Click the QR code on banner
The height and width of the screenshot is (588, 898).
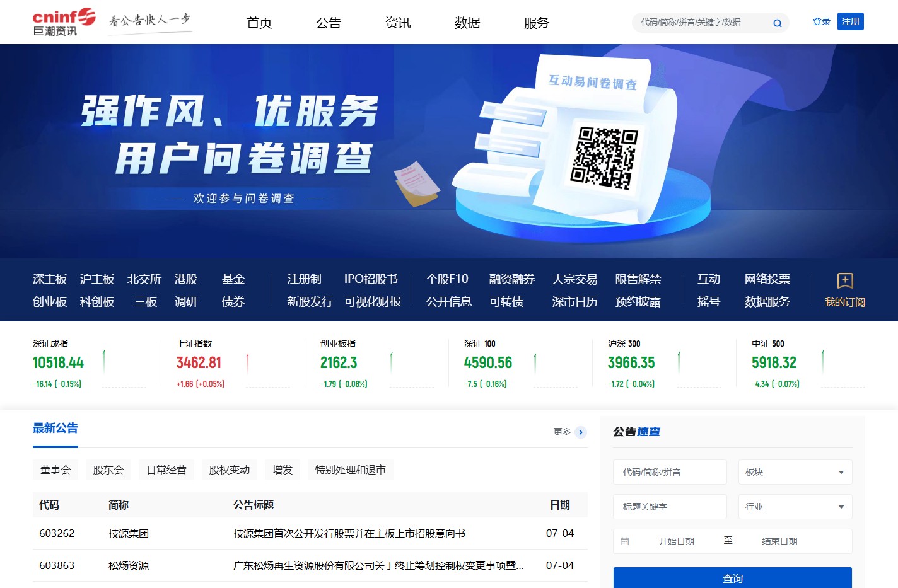pos(604,158)
